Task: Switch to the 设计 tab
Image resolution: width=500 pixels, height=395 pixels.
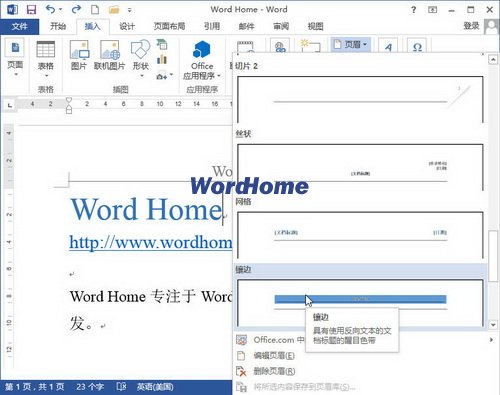Action: pos(127,26)
